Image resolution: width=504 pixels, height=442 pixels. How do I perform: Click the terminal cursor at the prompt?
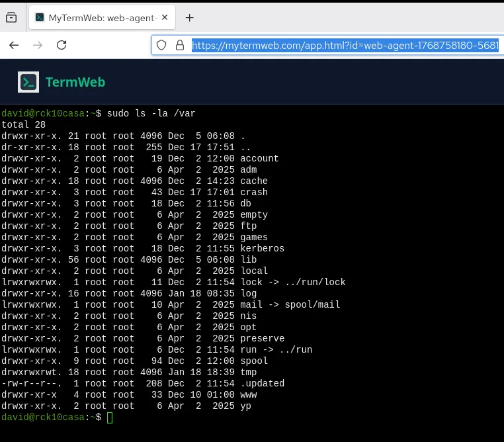110,418
